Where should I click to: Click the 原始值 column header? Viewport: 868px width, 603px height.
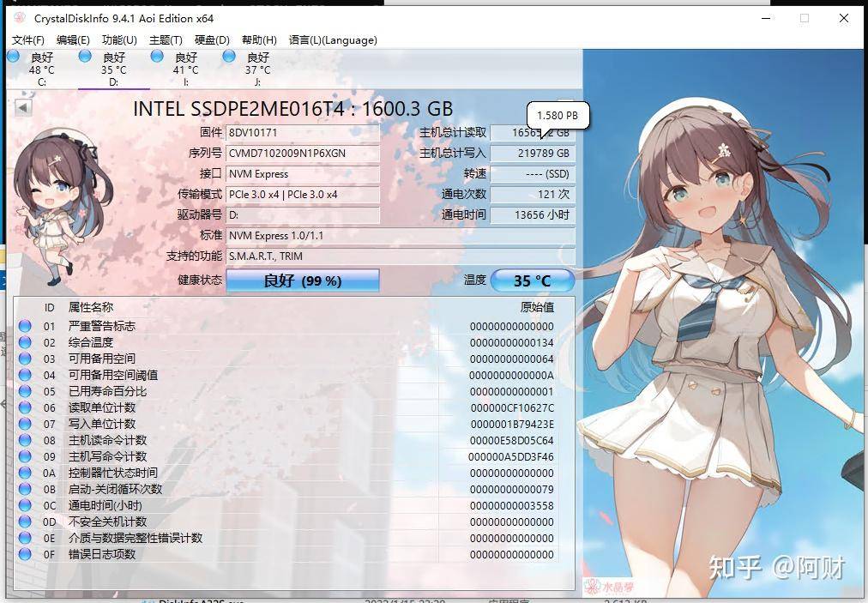[x=537, y=307]
